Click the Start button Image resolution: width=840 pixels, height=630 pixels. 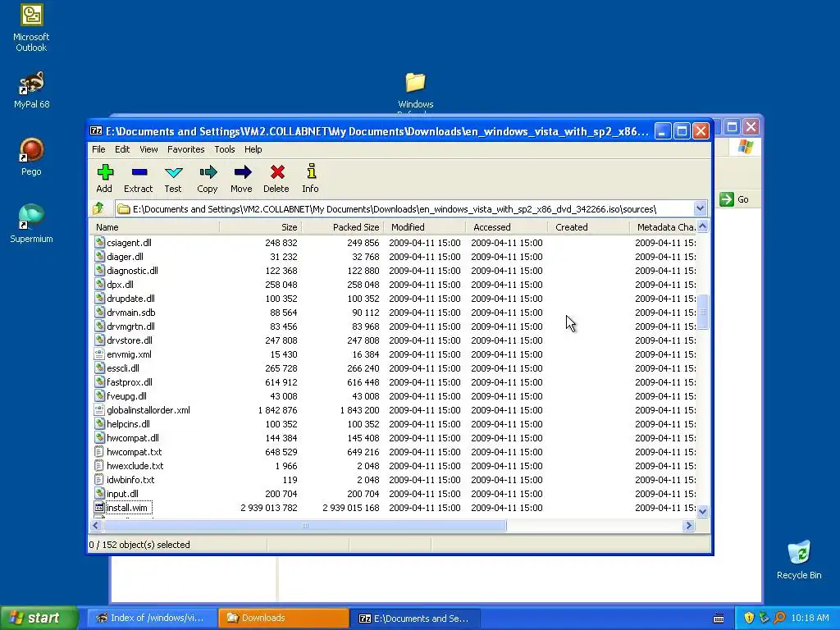coord(39,618)
